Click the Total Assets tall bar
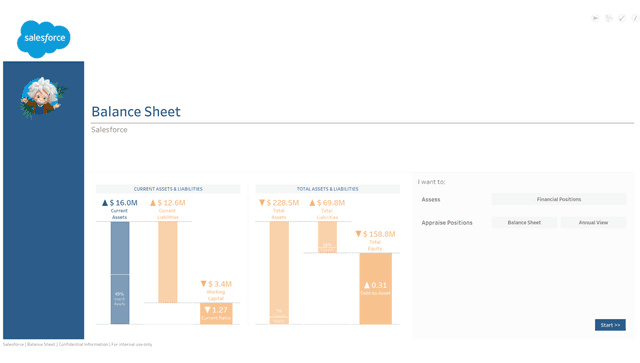640x363 pixels. point(279,273)
